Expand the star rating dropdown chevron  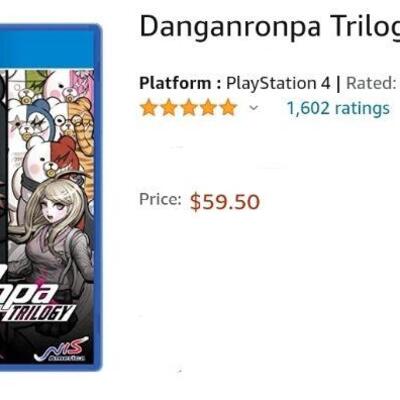click(x=254, y=108)
